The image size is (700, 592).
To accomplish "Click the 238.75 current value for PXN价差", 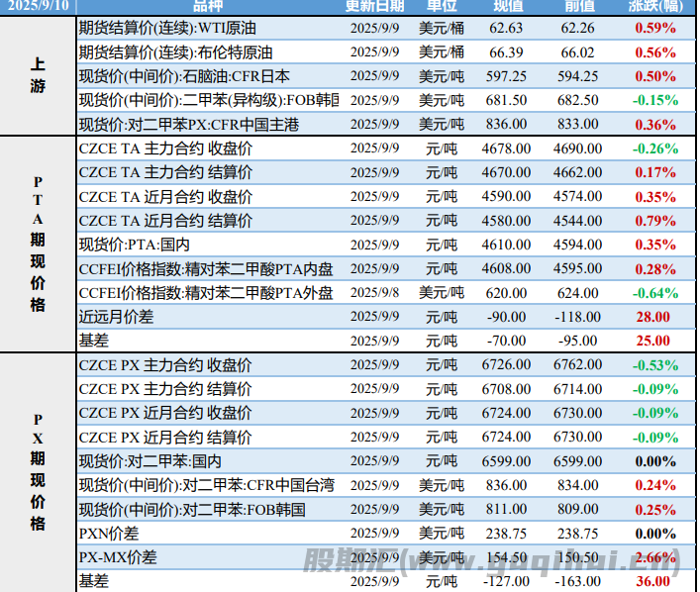I will click(x=506, y=533).
